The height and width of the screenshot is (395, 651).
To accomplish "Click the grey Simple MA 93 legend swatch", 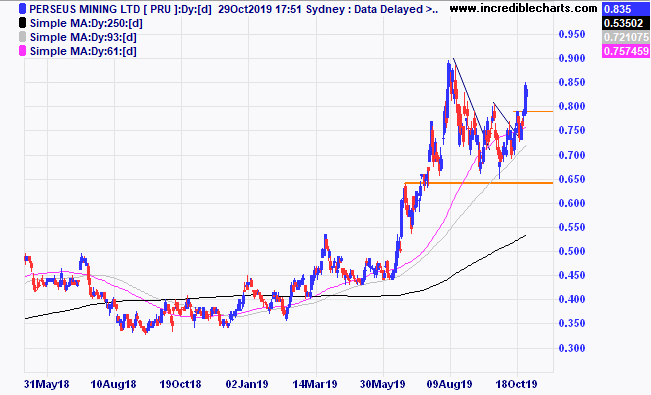I will point(22,37).
